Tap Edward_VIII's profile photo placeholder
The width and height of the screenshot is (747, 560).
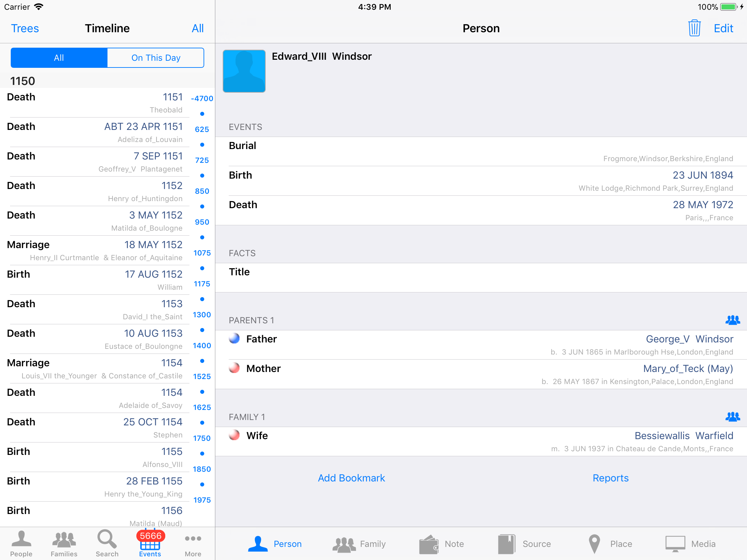point(244,71)
